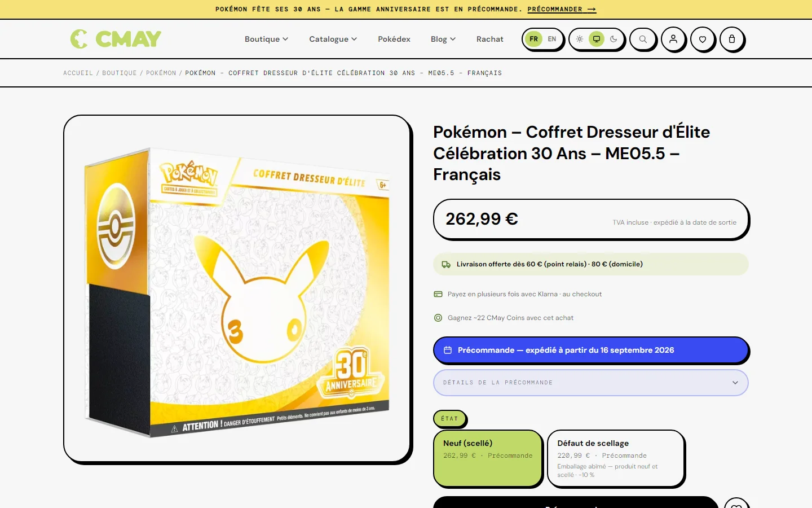Switch to dark theme moon icon
This screenshot has width=812, height=508.
[x=614, y=39]
